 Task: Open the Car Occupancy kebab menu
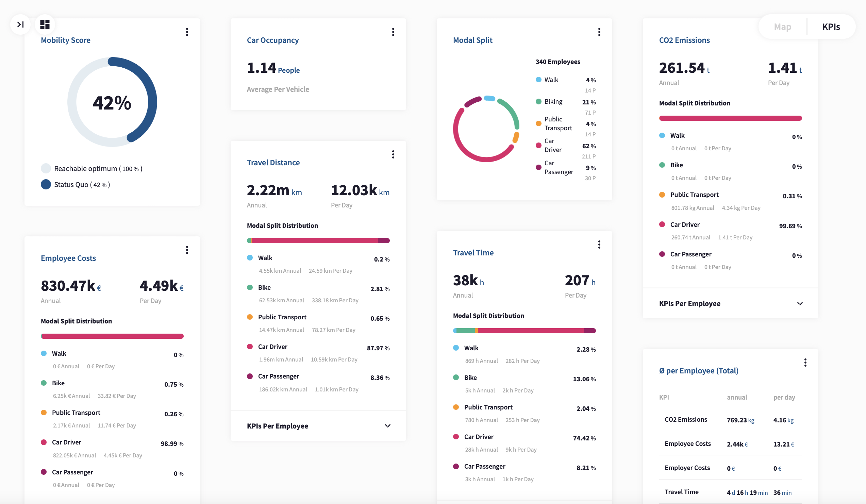(393, 32)
